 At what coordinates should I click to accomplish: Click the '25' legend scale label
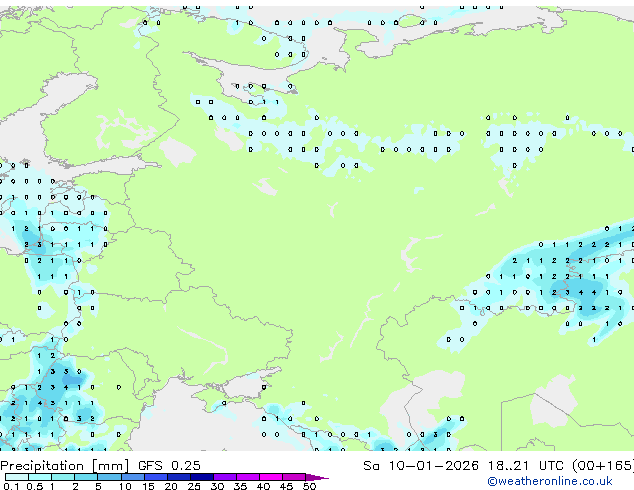coord(194,486)
